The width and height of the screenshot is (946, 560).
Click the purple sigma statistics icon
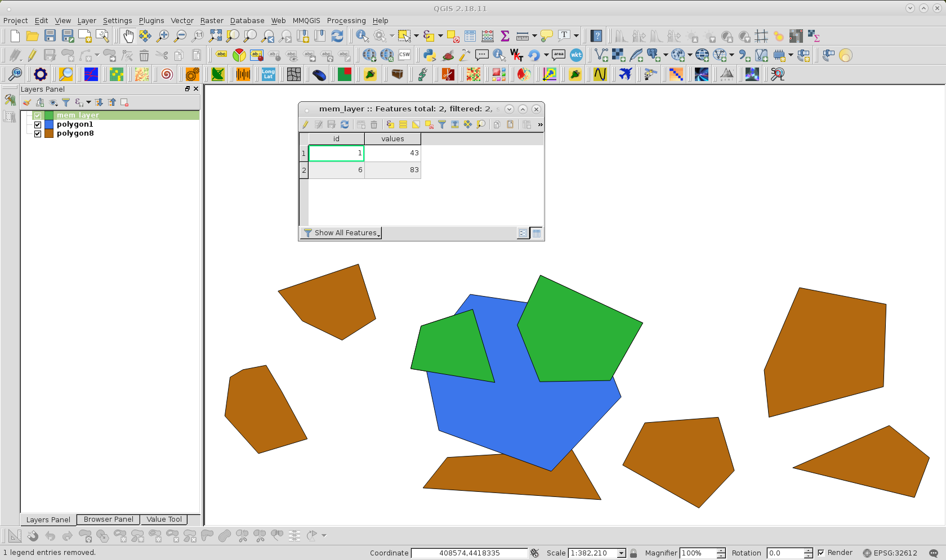tap(505, 36)
